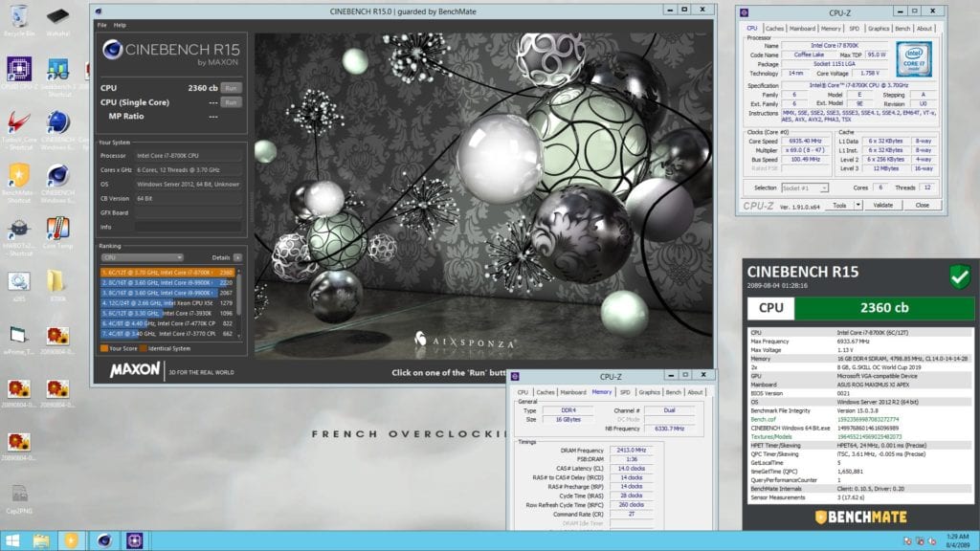Click the green BenchMate verification shield

(959, 276)
